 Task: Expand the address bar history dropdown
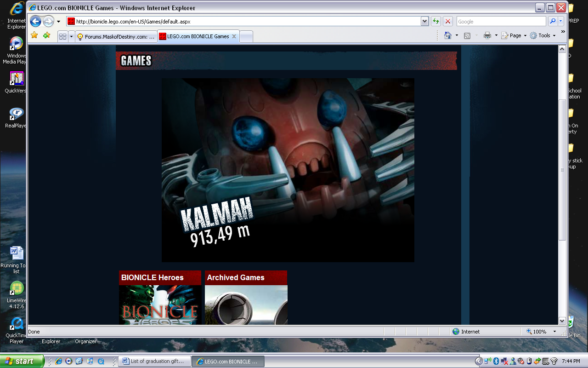point(425,22)
